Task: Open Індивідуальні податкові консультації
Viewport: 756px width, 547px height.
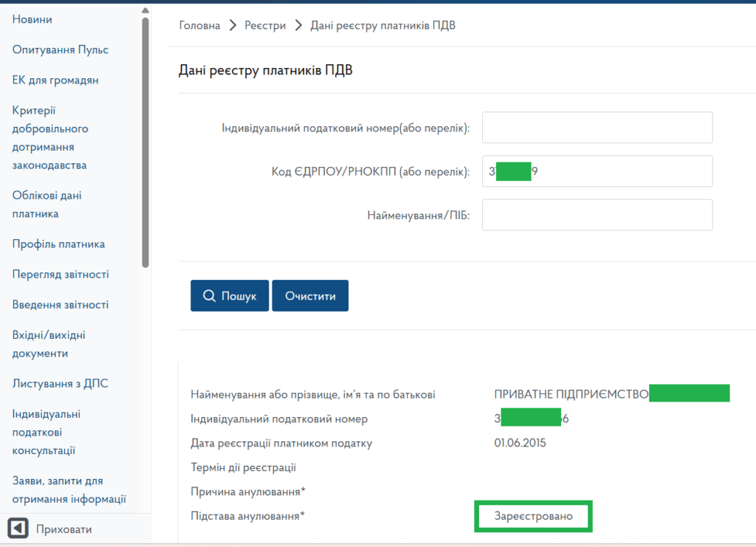Action: pyautogui.click(x=47, y=432)
